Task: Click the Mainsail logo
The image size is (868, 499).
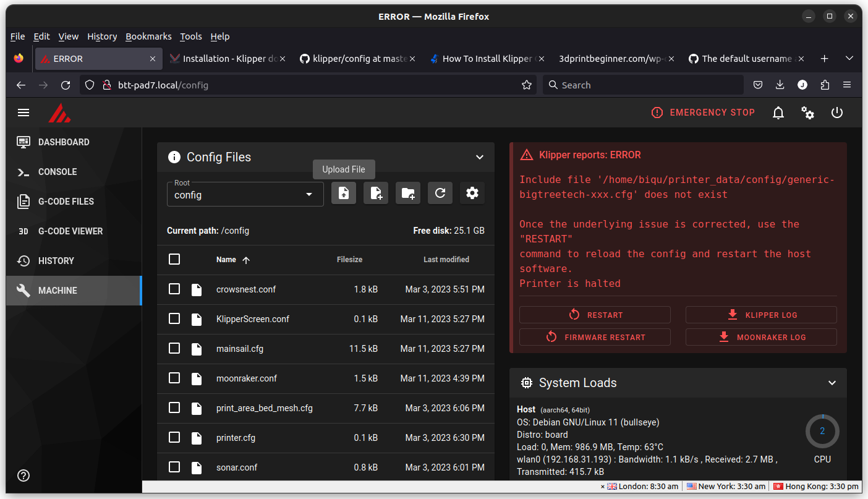Action: (x=59, y=113)
